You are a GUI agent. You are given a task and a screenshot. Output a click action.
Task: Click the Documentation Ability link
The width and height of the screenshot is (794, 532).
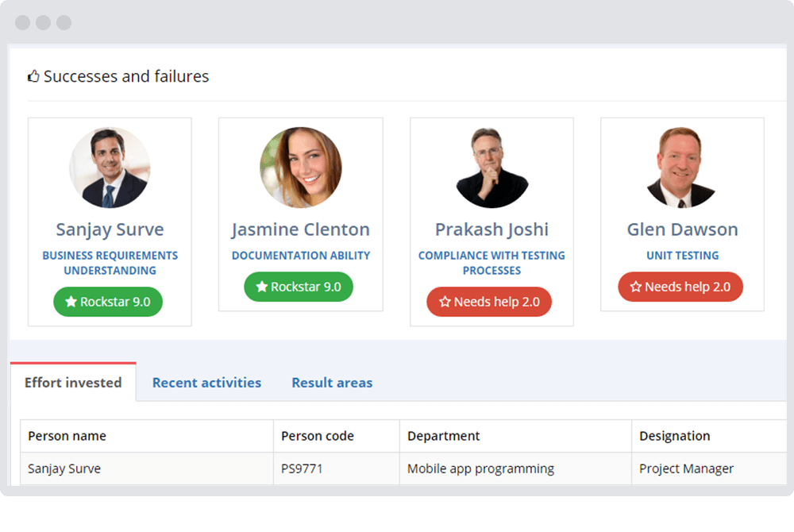[x=301, y=256]
